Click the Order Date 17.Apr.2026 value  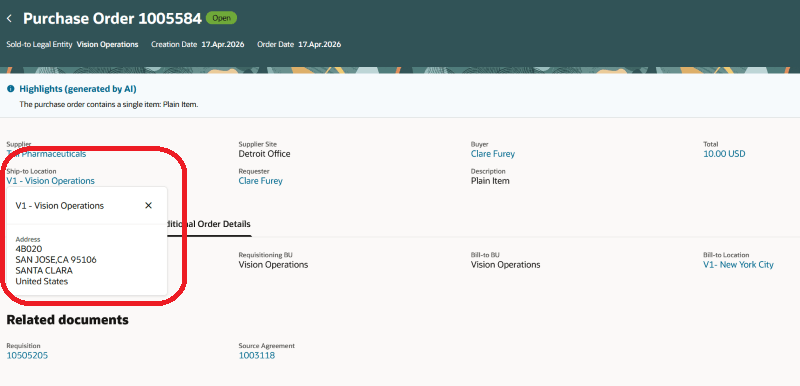point(319,44)
